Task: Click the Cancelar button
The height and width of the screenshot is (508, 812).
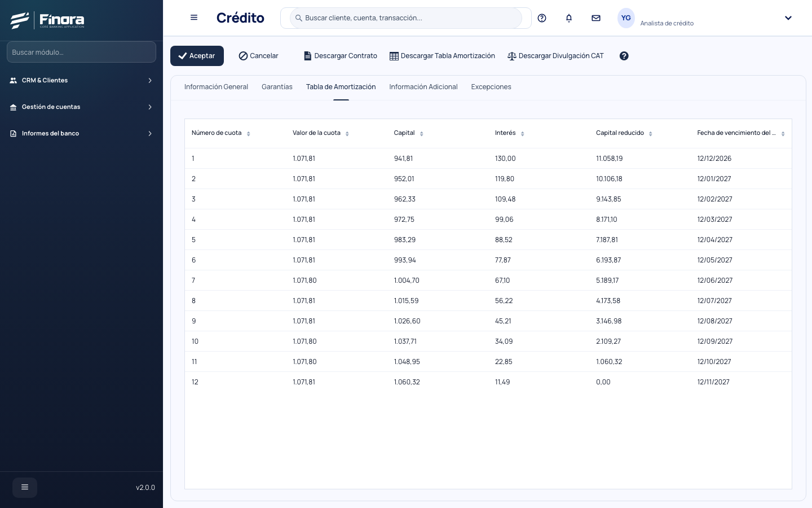Action: pyautogui.click(x=258, y=56)
